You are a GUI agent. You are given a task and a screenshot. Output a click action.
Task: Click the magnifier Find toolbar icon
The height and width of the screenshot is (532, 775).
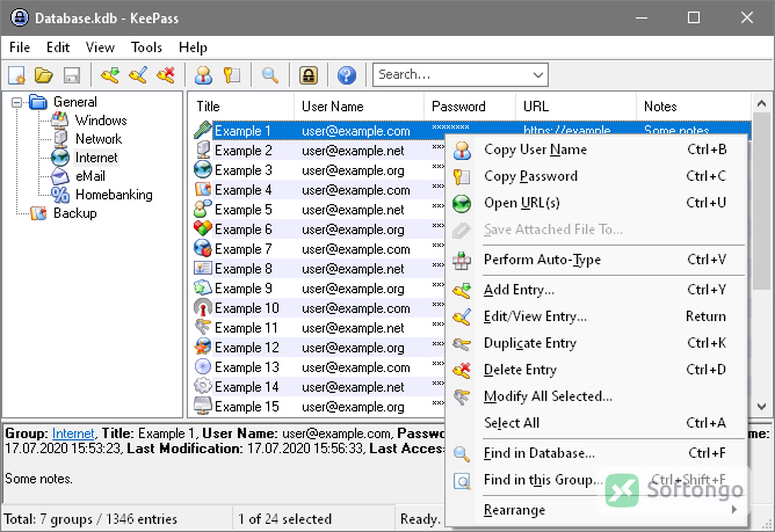click(270, 75)
